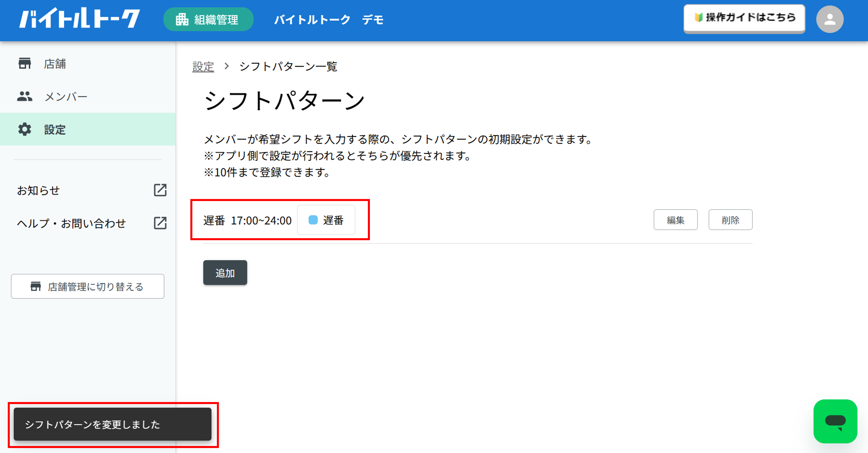
Task: Click the シフトパターン page heading
Action: [285, 101]
